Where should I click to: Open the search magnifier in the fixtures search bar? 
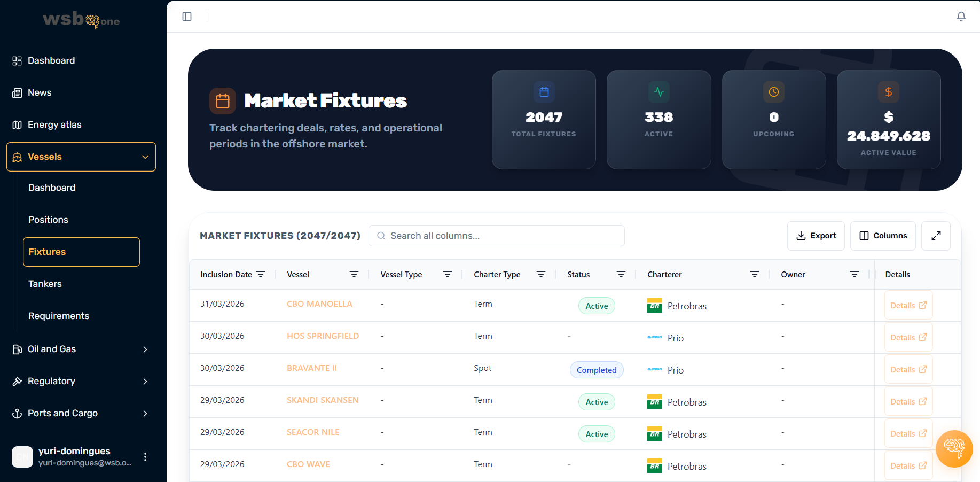point(381,236)
